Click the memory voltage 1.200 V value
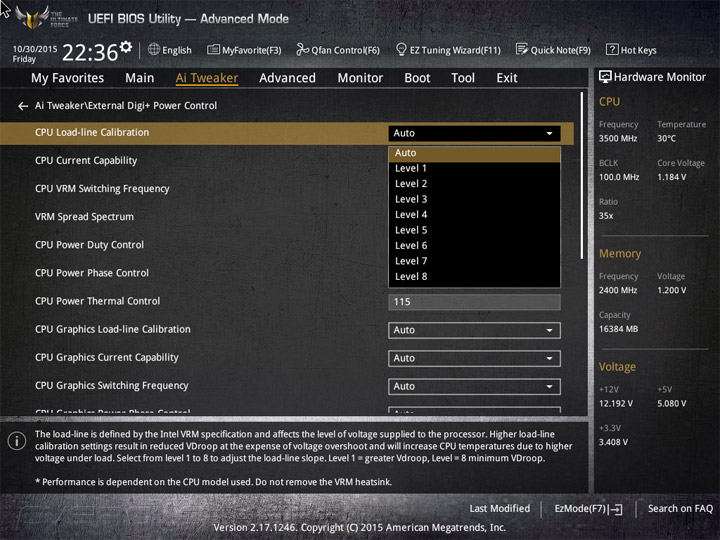Screen dimensions: 720x540 (671, 290)
